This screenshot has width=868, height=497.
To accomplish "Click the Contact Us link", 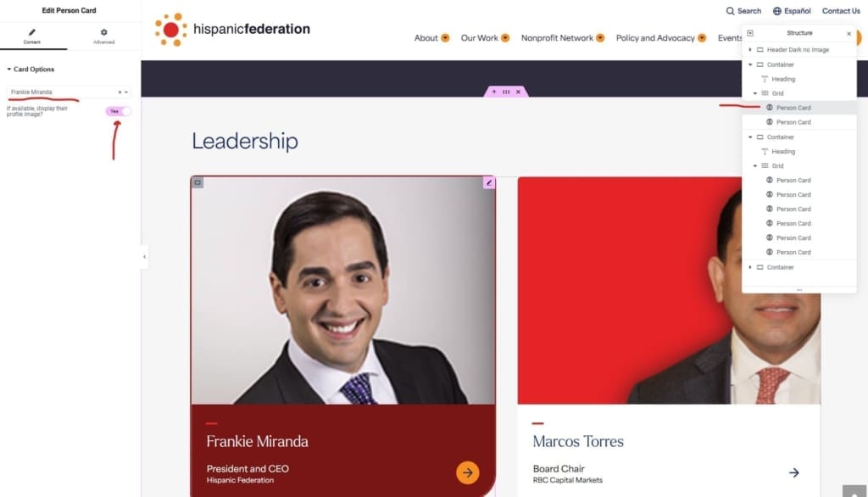I will [841, 11].
